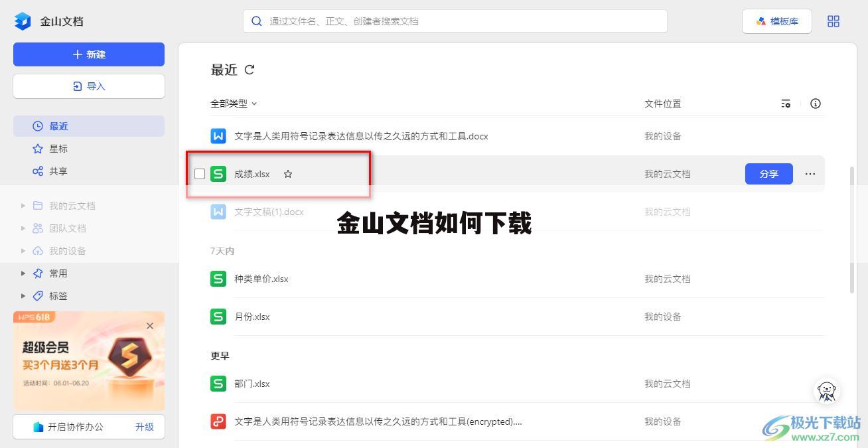Click the spreadsheet icon of 部门.xlsx
This screenshot has width=868, height=448.
tap(218, 384)
